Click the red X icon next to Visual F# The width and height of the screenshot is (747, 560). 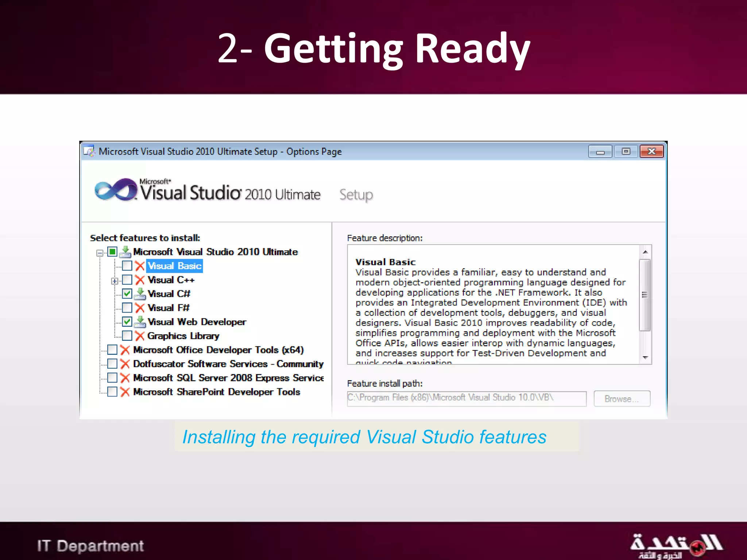tap(140, 308)
